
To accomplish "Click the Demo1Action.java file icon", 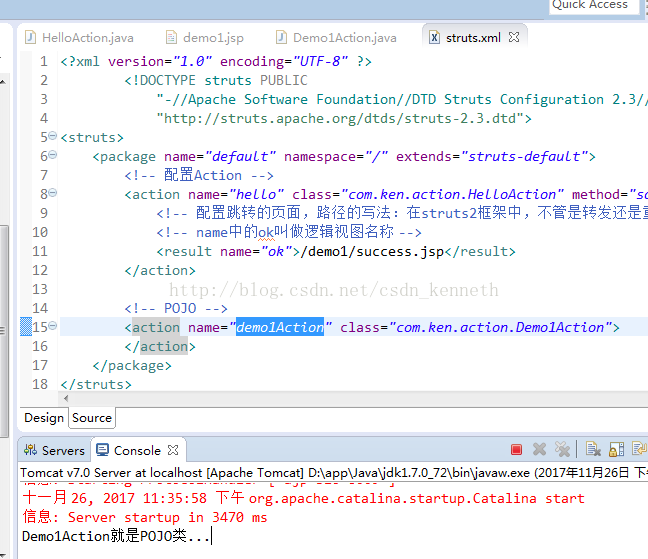I will 281,38.
